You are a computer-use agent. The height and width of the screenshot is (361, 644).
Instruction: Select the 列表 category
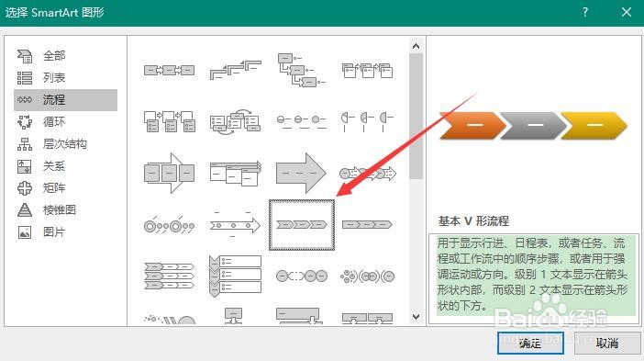65,78
